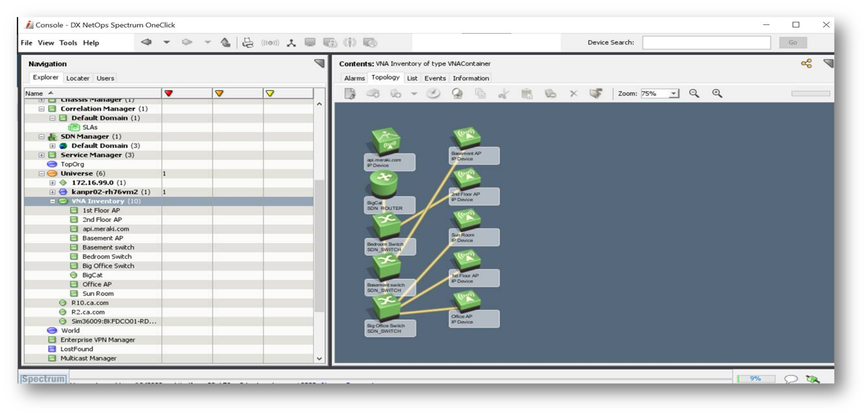Select Big Office Switch in tree
868x417 pixels.
coord(108,266)
